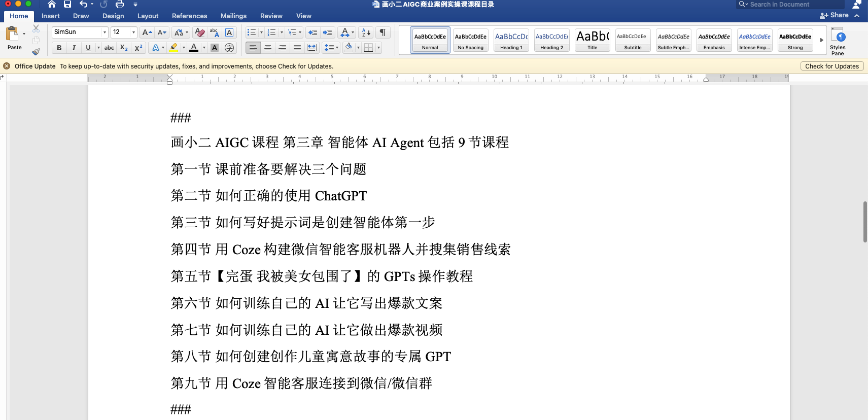Viewport: 868px width, 420px height.
Task: Click the Paste clipboard icon
Action: (x=12, y=34)
